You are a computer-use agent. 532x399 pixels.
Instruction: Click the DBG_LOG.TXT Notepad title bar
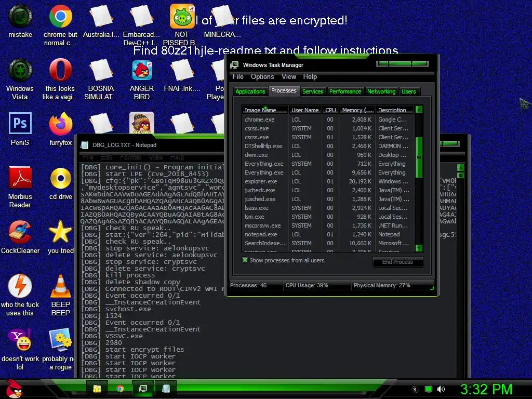click(x=151, y=145)
